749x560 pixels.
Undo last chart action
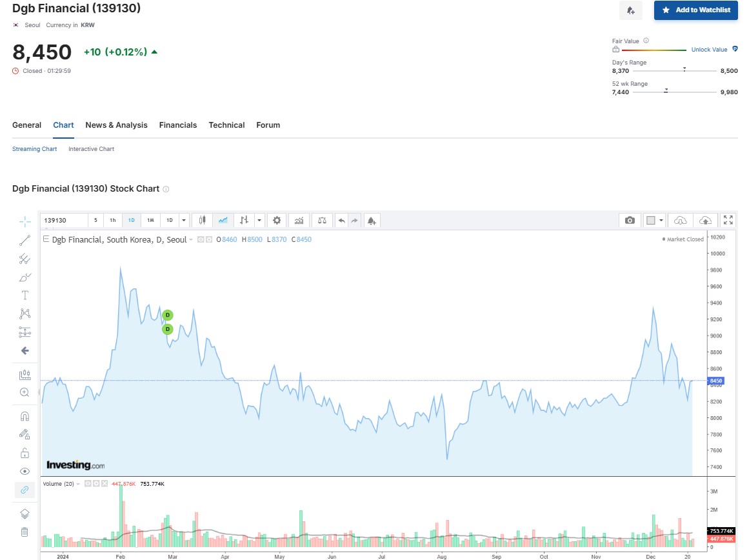pos(341,220)
